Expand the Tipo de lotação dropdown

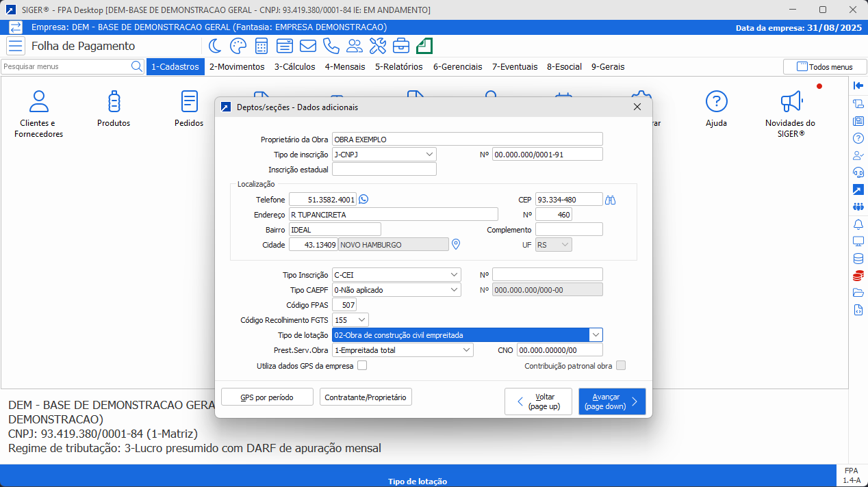596,335
